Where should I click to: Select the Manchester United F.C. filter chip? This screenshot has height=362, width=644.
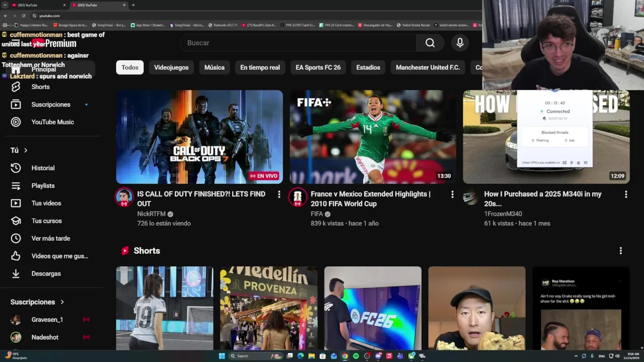point(428,67)
